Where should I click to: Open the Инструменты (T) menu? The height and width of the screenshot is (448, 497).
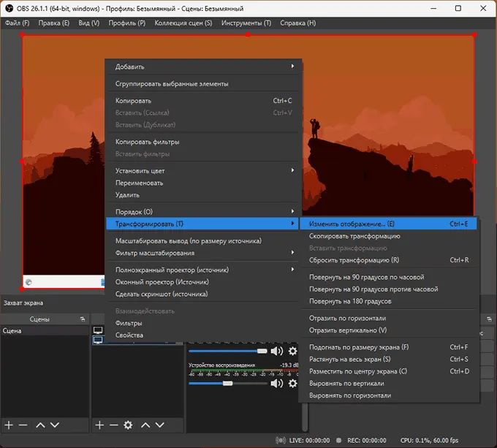point(247,23)
